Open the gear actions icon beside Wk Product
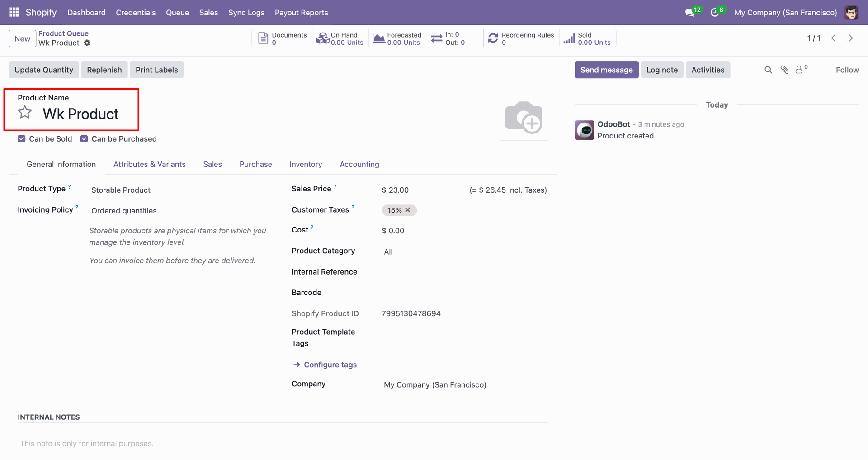868x460 pixels. pos(87,43)
